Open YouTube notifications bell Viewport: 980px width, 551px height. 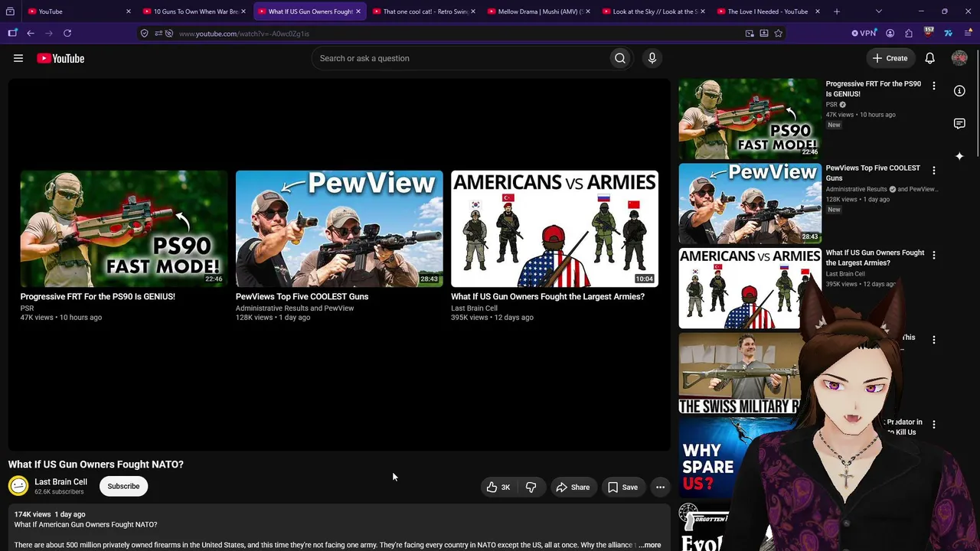click(x=929, y=58)
